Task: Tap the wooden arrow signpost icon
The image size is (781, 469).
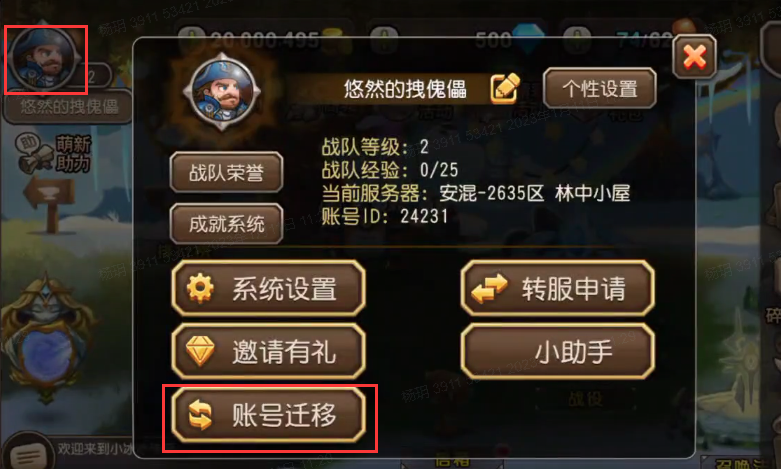Action: [48, 203]
